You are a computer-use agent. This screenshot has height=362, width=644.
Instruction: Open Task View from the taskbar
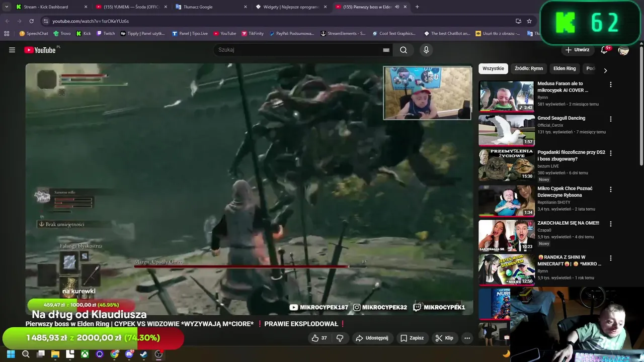click(40, 354)
